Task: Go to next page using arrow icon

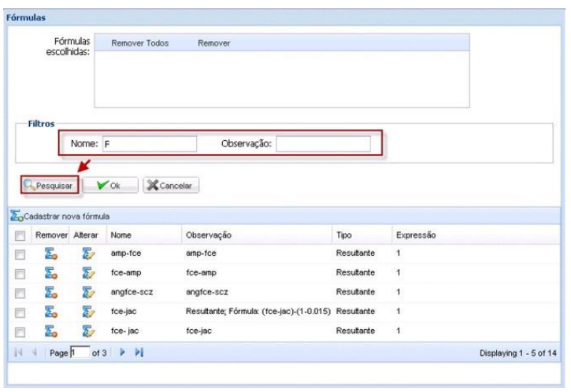Action: [x=121, y=353]
